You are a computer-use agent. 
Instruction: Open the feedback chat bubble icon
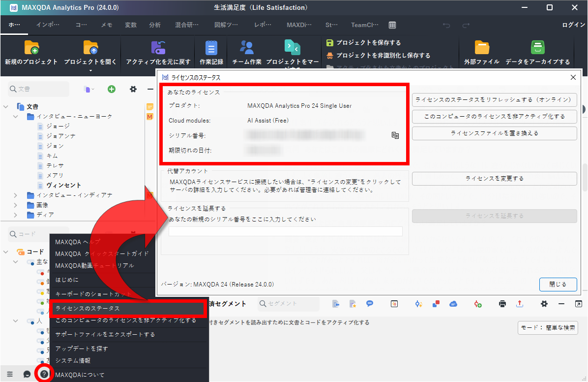coord(27,374)
